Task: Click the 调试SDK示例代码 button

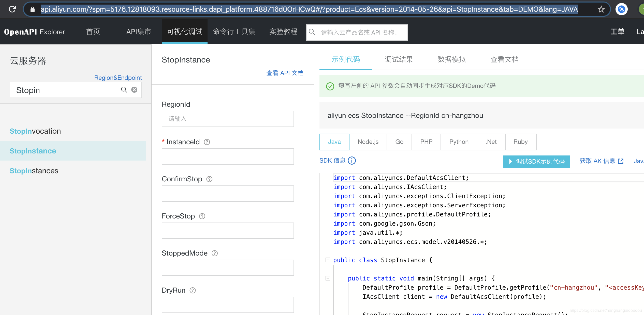Action: tap(536, 161)
